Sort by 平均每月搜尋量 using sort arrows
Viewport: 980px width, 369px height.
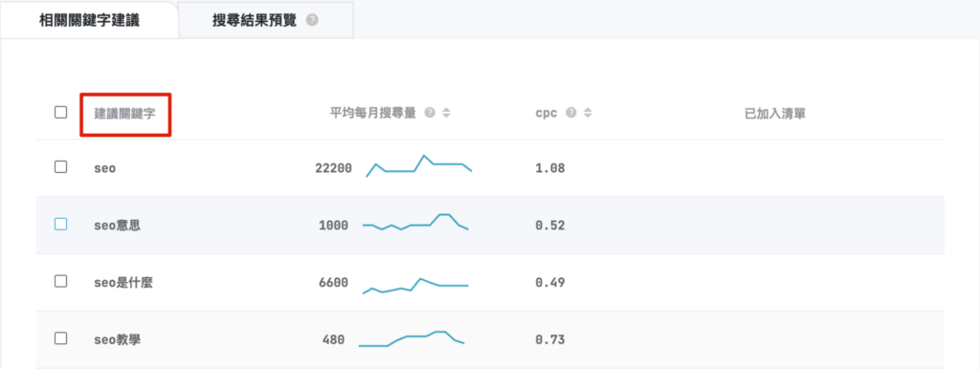(x=446, y=113)
